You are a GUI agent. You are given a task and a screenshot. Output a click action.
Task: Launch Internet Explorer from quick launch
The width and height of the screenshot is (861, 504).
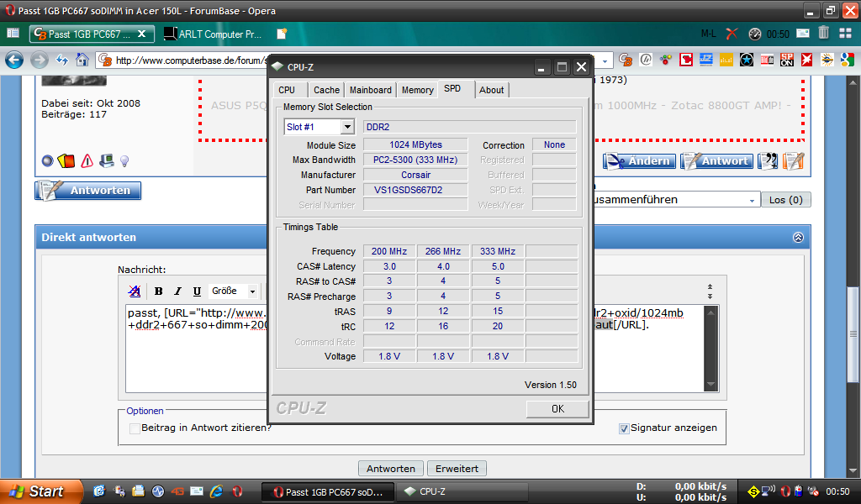tap(217, 491)
